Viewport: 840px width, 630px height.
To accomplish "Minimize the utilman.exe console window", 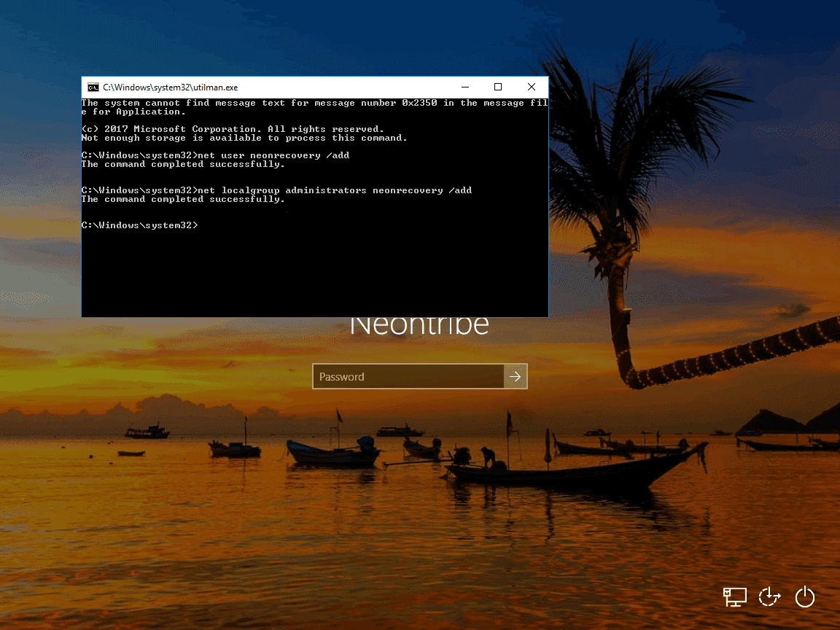I will click(464, 87).
